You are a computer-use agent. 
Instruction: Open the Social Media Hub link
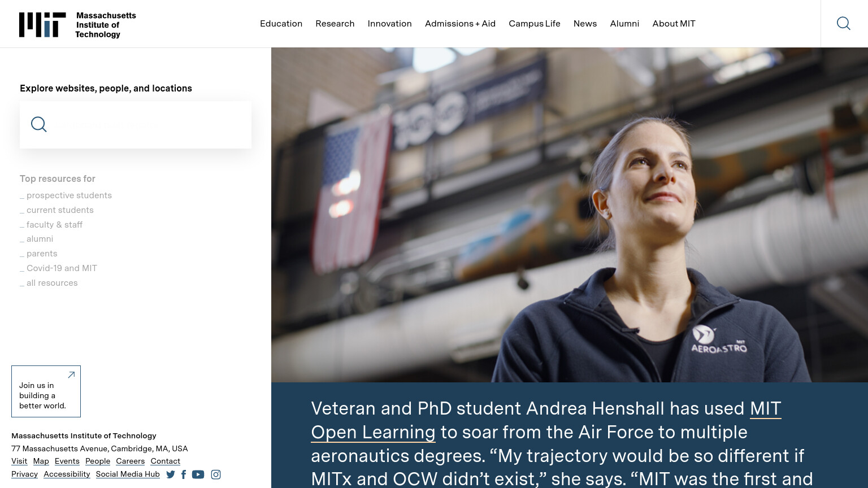(x=128, y=474)
